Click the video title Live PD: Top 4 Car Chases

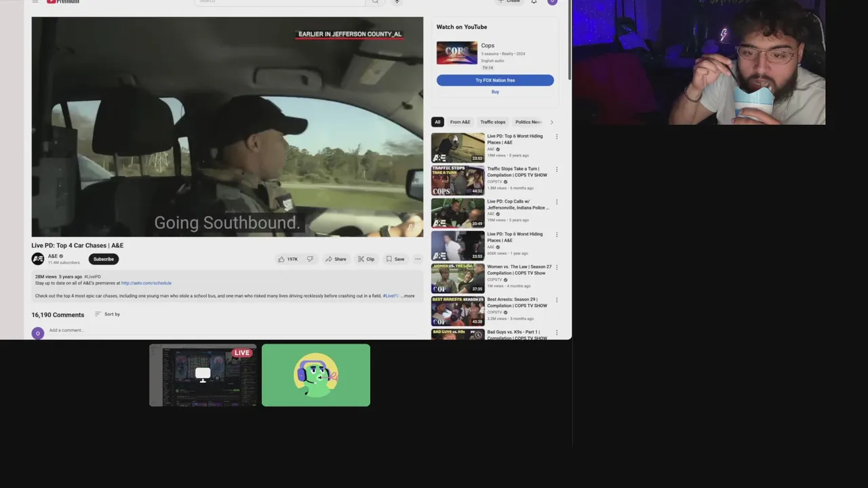pos(77,245)
